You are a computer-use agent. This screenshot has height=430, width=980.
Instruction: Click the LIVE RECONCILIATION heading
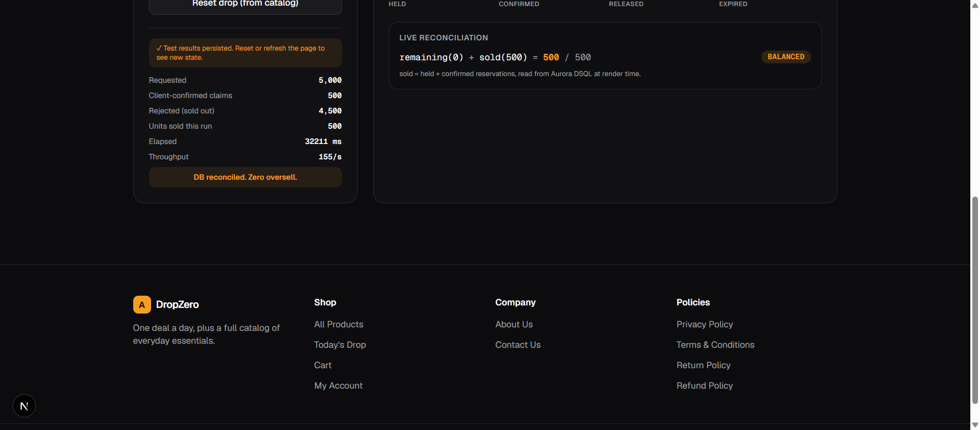coord(444,38)
